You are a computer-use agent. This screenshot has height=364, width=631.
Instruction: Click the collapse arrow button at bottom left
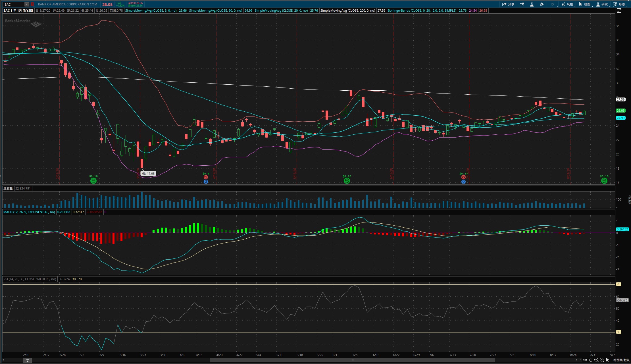click(x=27, y=361)
